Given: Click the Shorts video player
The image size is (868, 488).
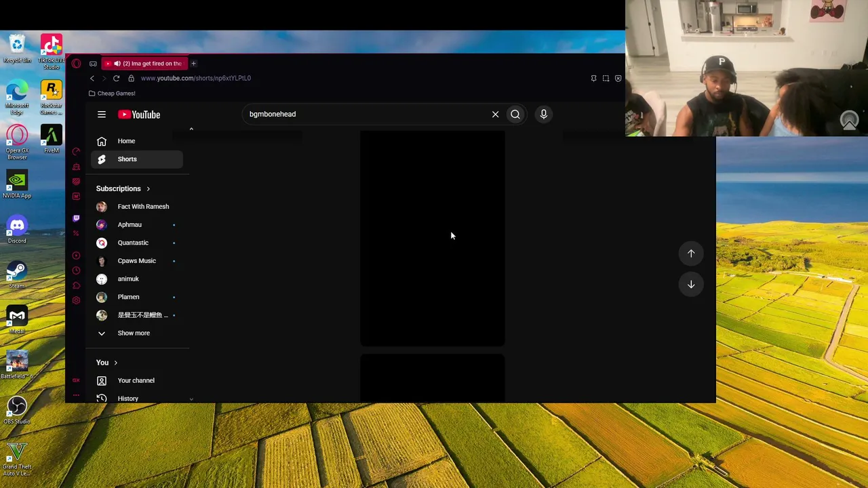Looking at the screenshot, I should [x=432, y=238].
